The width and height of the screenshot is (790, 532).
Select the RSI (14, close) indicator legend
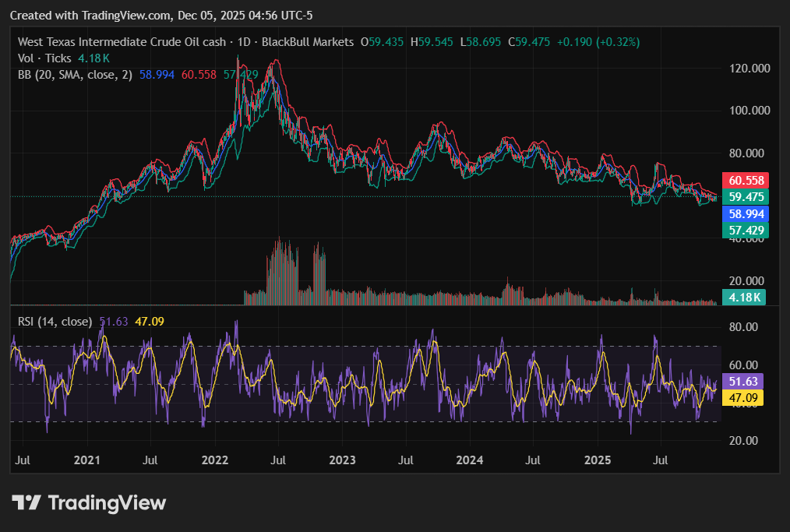point(55,321)
